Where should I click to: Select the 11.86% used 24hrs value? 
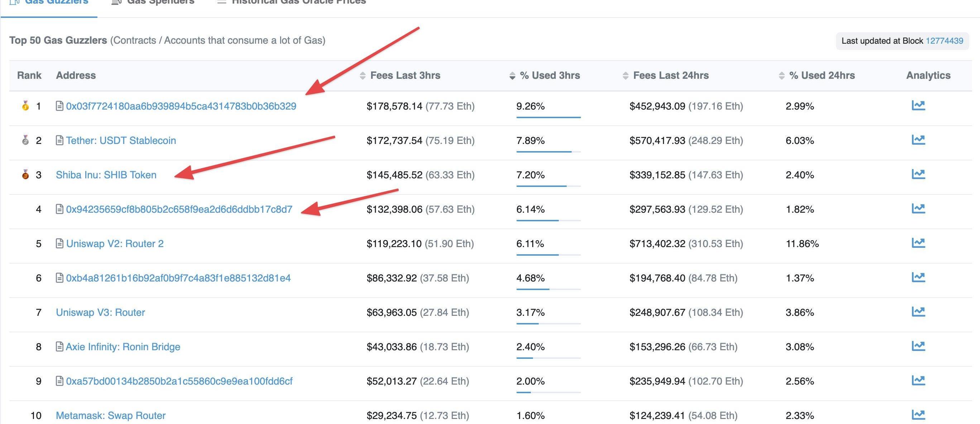click(x=802, y=244)
